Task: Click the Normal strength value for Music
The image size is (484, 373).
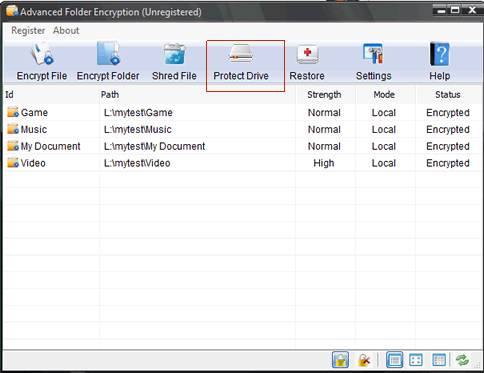Action: click(324, 129)
